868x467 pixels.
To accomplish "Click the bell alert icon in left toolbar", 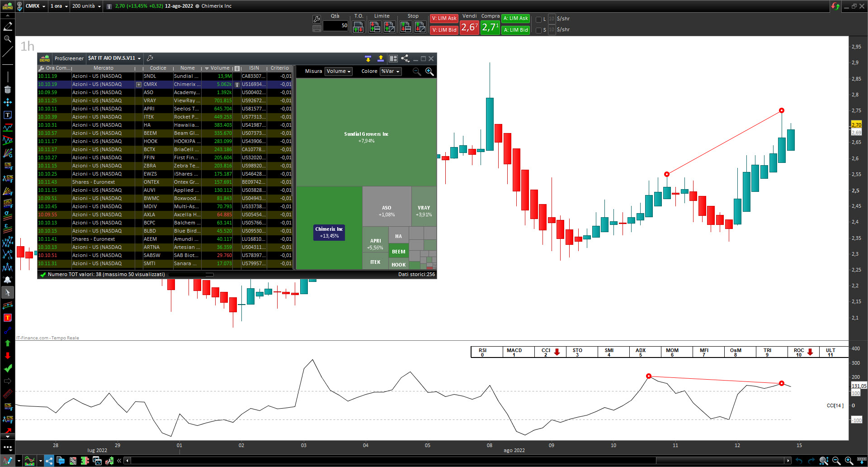I will click(x=8, y=280).
